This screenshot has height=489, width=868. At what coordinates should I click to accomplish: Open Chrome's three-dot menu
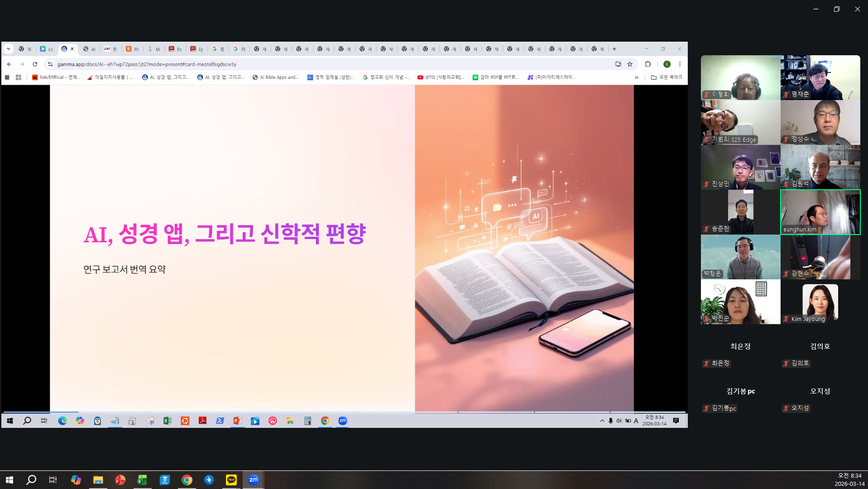point(680,64)
